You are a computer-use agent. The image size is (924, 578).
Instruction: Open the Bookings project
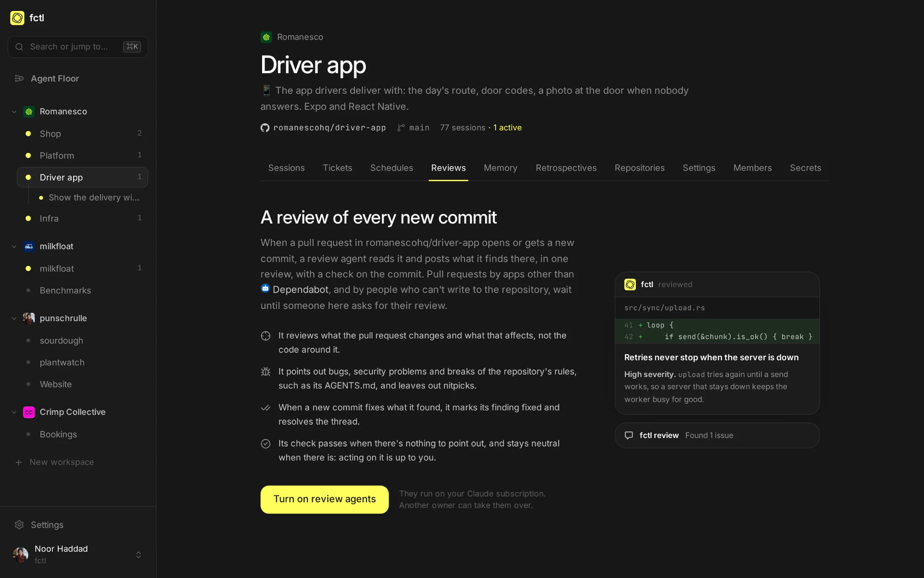tap(82, 434)
